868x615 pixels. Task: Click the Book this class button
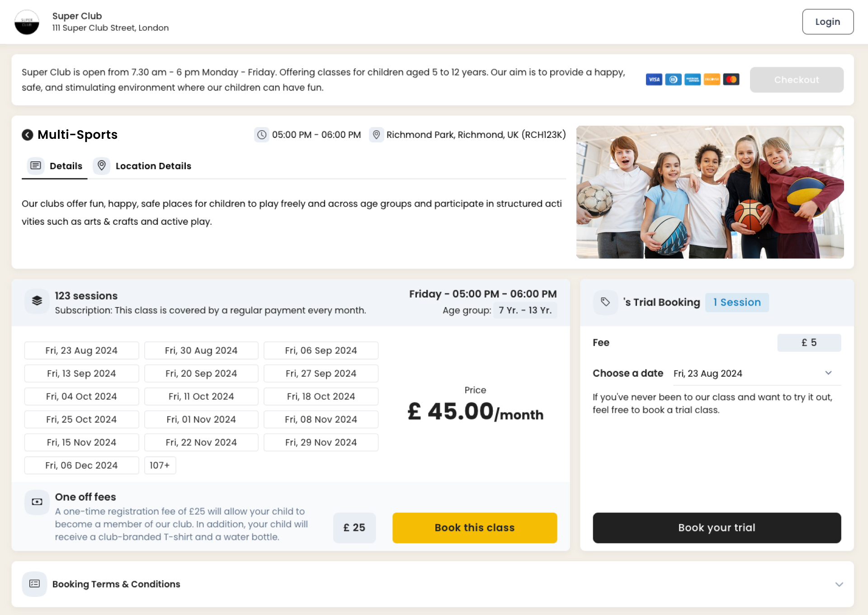tap(474, 527)
